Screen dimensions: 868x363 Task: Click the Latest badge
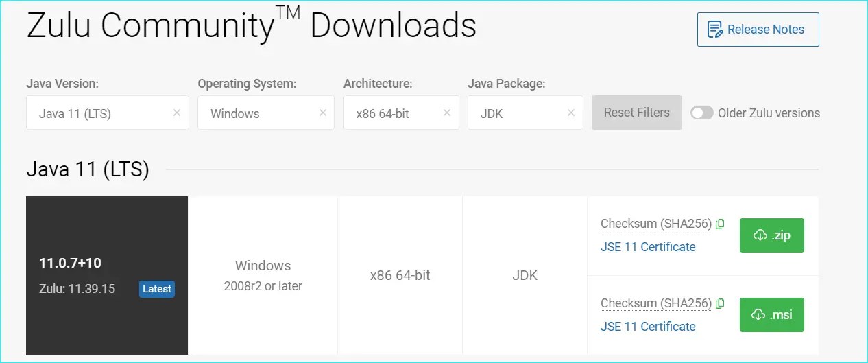157,289
